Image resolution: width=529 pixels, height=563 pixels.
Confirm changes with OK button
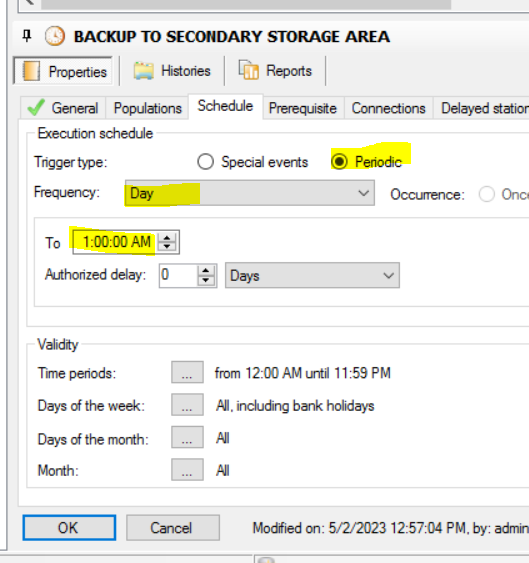point(69,528)
